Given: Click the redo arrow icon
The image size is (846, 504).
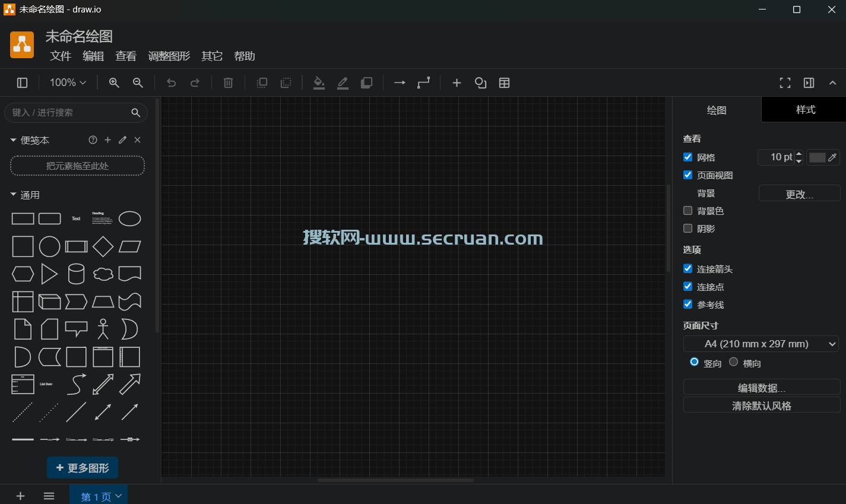Looking at the screenshot, I should 195,83.
